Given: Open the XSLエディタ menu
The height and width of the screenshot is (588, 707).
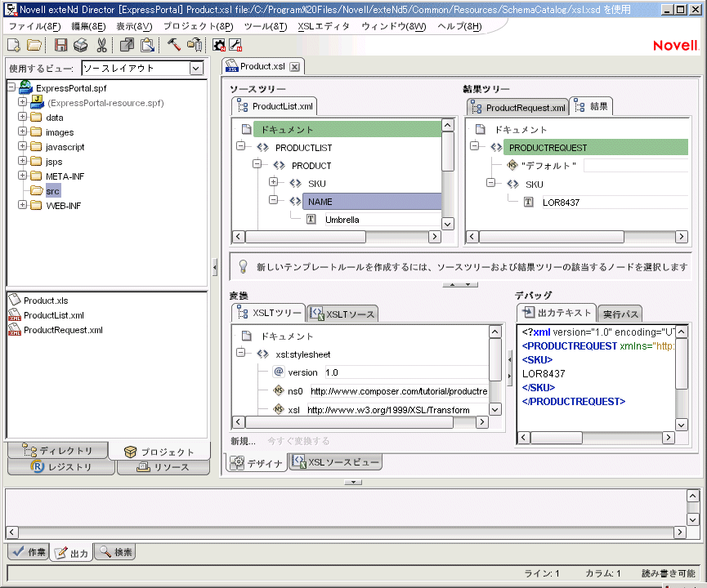Looking at the screenshot, I should point(324,26).
